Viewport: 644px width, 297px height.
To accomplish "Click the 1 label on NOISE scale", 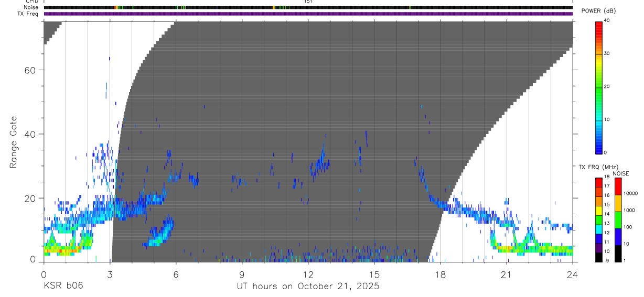I will [x=625, y=261].
